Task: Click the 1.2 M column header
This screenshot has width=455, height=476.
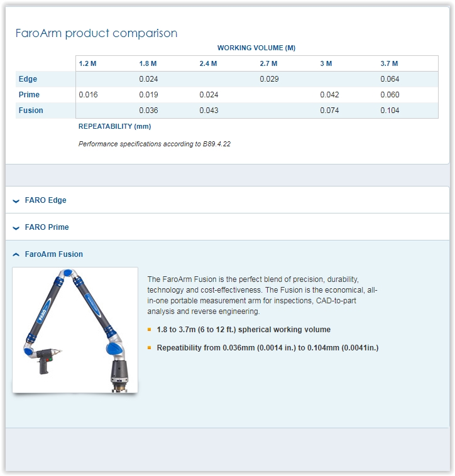Action: click(87, 63)
